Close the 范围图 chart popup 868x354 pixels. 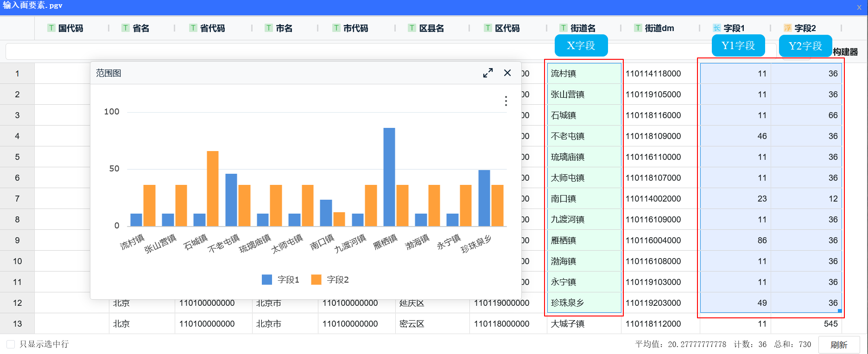(x=507, y=73)
